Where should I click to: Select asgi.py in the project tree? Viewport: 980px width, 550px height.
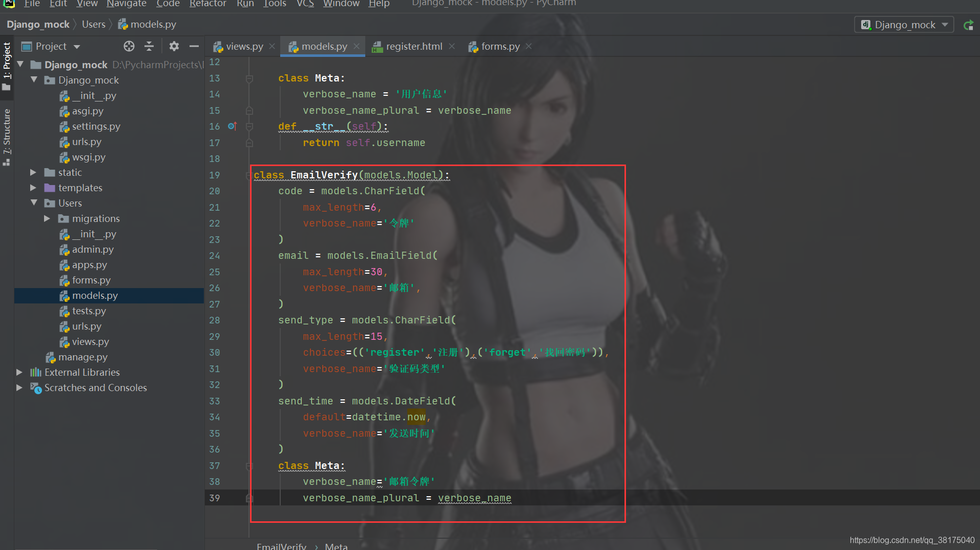[x=88, y=111]
